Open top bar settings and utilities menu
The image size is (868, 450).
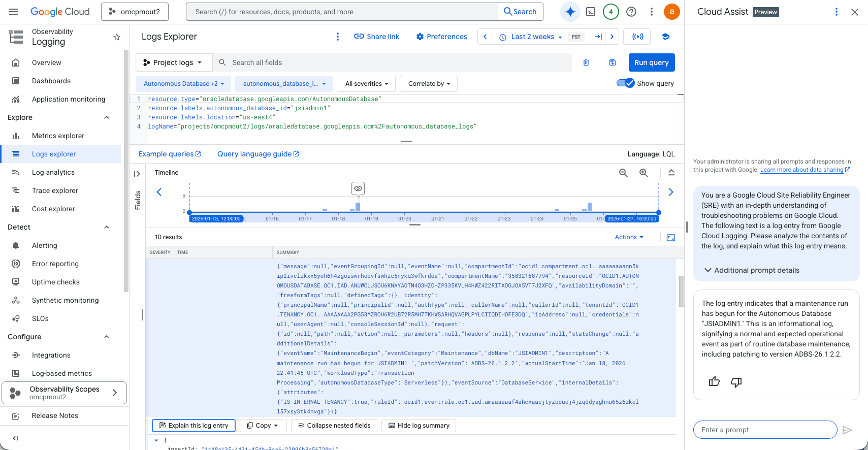pyautogui.click(x=652, y=12)
